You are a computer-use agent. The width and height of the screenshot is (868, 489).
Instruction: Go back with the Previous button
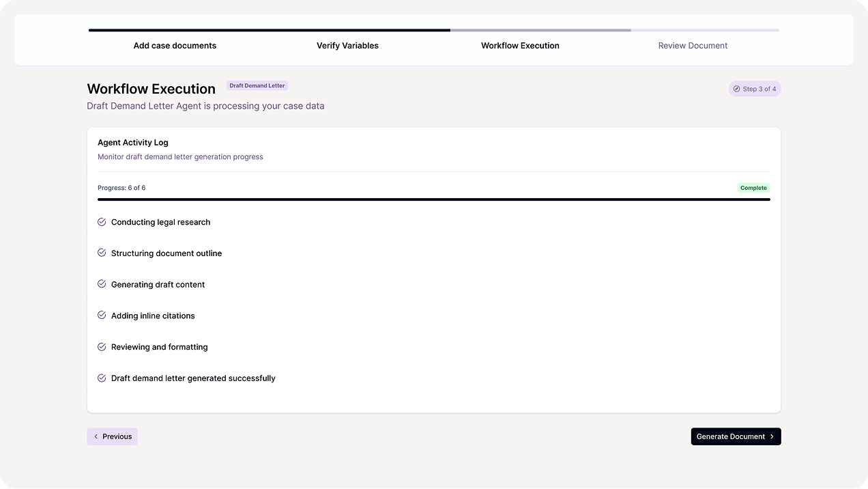coord(113,436)
